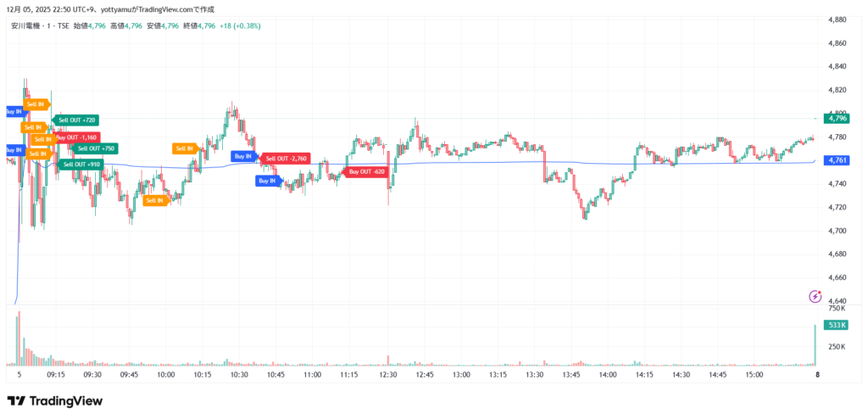The height and width of the screenshot is (419, 868).
Task: Click the green 4,796 current price tag
Action: click(836, 118)
